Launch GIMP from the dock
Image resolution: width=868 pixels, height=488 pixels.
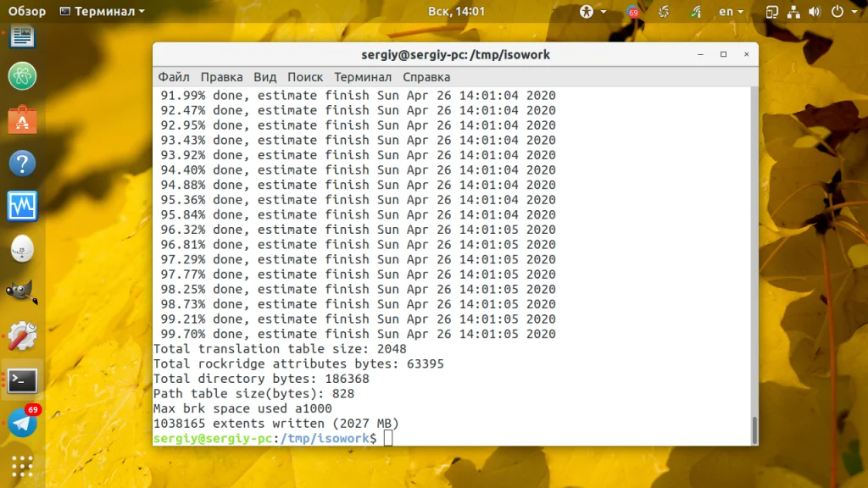22,292
